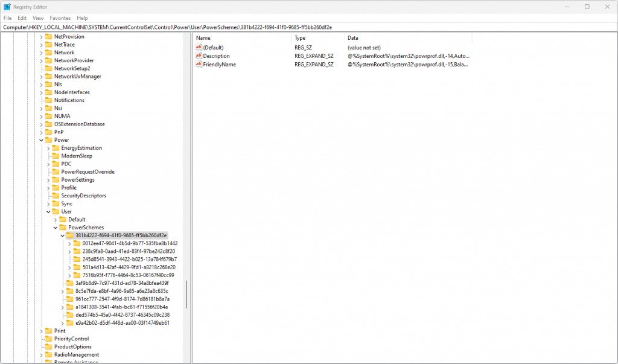618x364 pixels.
Task: Expand the Print key node
Action: [x=42, y=331]
